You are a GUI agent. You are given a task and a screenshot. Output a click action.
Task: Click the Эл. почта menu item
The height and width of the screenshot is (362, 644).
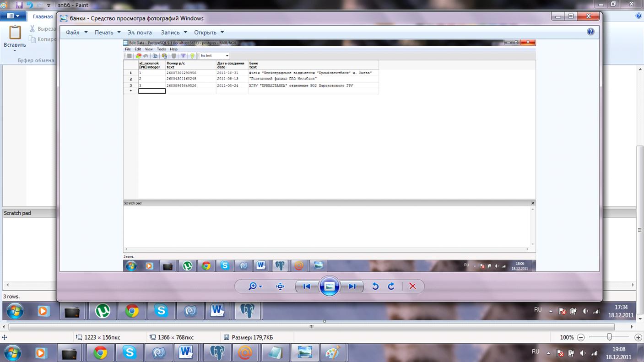[x=140, y=32]
